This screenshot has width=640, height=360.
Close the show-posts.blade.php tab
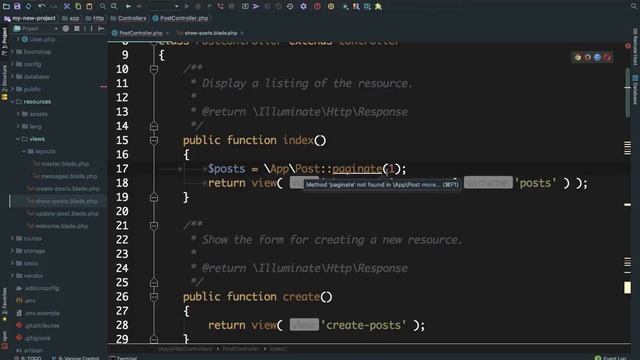[242, 33]
